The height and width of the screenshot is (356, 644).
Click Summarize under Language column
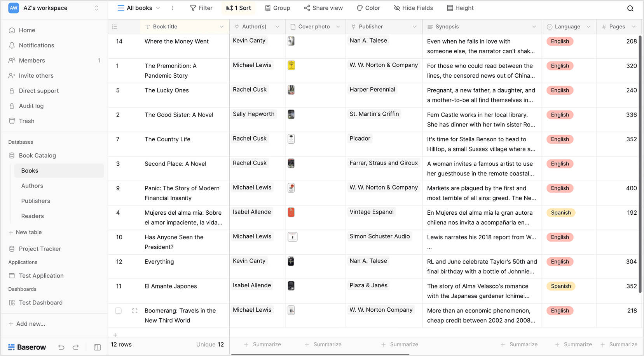pos(573,345)
